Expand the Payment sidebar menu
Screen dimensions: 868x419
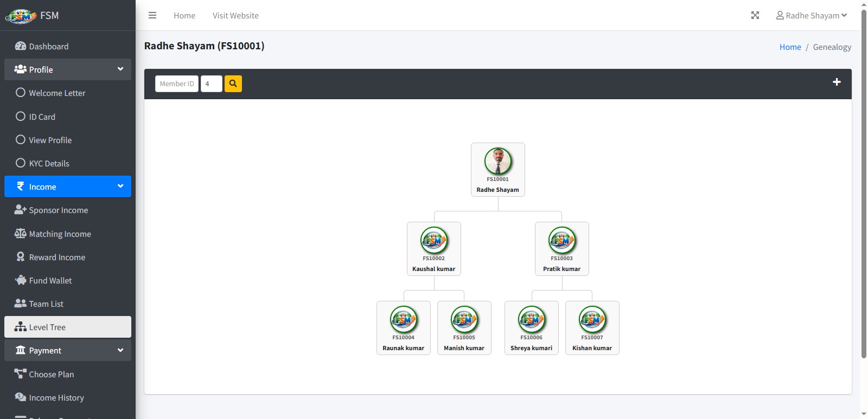[x=68, y=351]
